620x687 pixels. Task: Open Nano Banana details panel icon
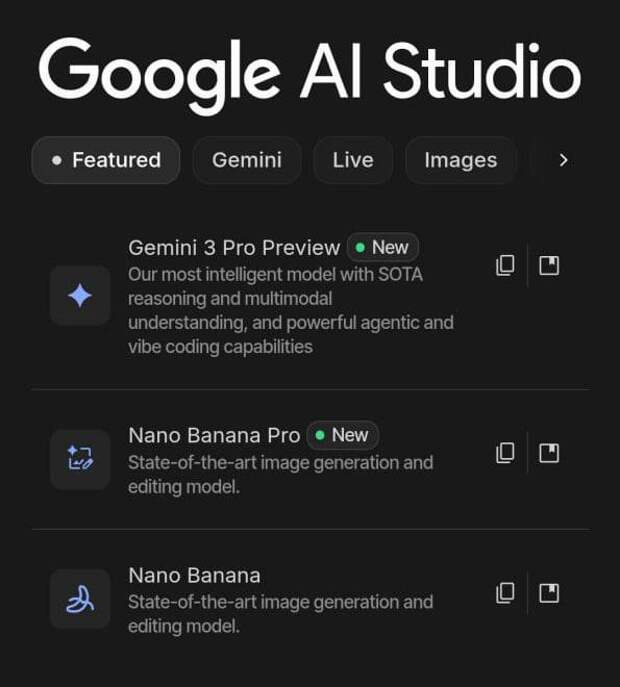(x=549, y=593)
